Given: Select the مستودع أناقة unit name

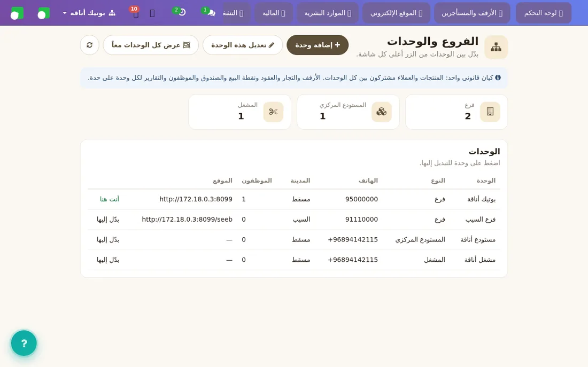Looking at the screenshot, I should point(478,239).
